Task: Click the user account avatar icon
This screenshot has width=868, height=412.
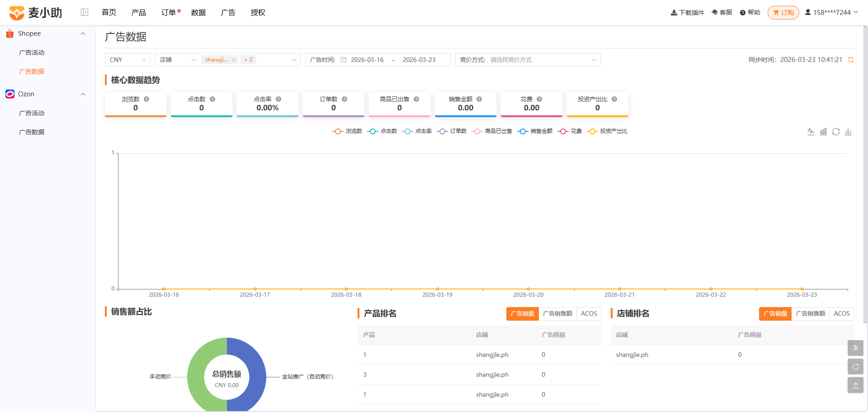Action: tap(808, 12)
